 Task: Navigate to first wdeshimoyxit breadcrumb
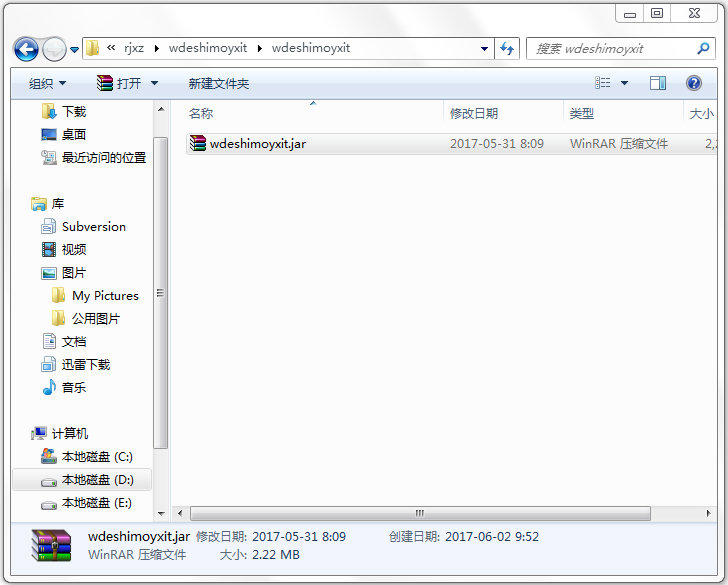click(x=208, y=48)
